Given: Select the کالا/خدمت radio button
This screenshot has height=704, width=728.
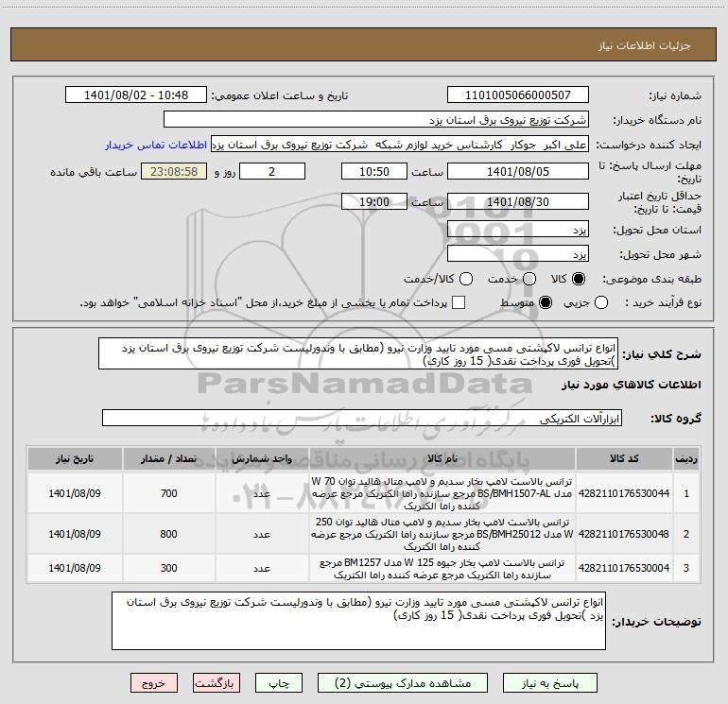Looking at the screenshot, I should point(466,279).
